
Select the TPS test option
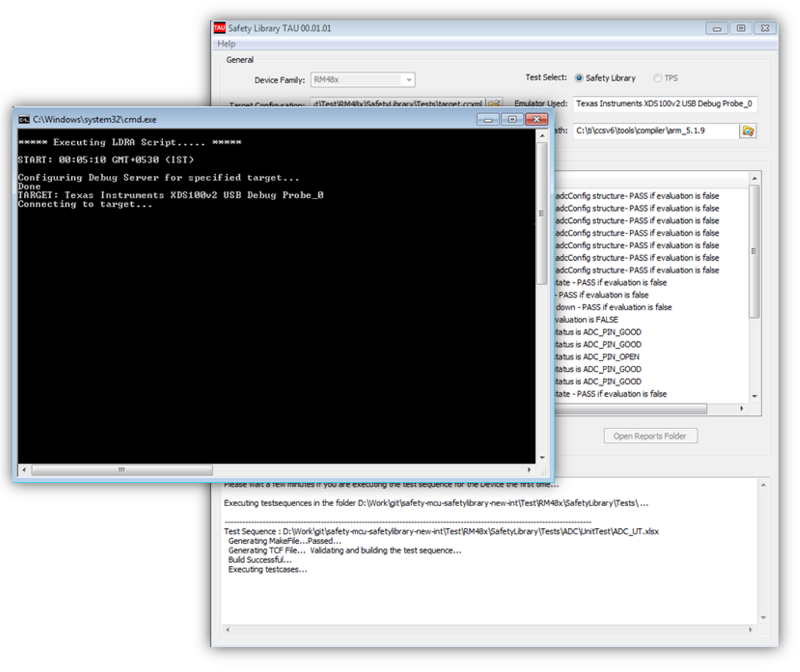coord(657,78)
